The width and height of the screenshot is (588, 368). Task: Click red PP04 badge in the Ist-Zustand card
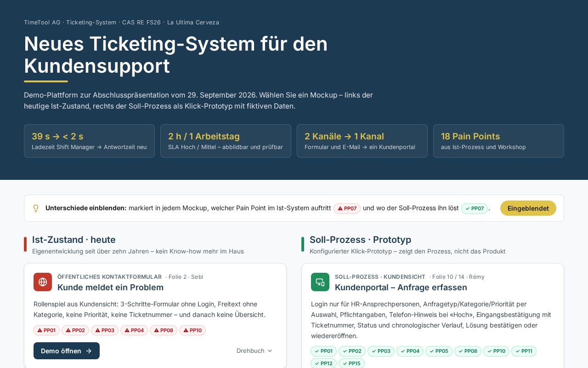click(134, 330)
